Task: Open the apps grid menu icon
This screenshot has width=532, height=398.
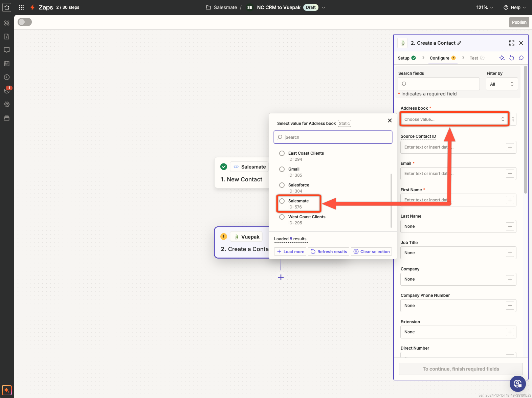Action: pos(21,7)
